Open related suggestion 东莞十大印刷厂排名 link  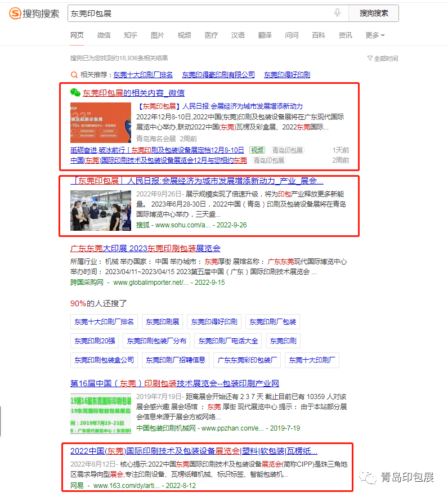143,75
